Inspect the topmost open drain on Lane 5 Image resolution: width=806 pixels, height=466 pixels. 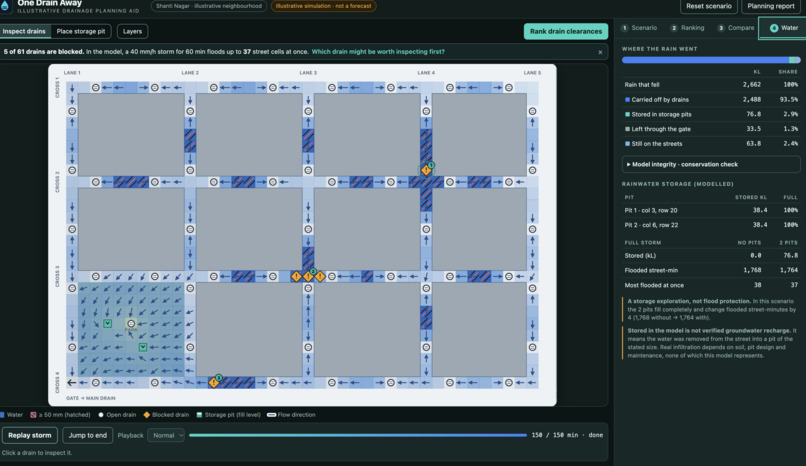[533, 111]
